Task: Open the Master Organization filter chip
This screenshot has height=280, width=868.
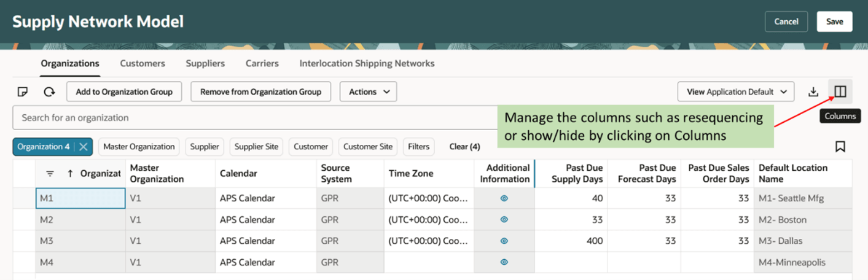Action: [139, 147]
